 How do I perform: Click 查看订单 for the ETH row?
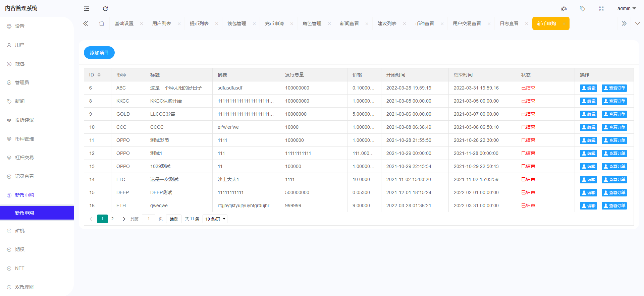tap(614, 205)
